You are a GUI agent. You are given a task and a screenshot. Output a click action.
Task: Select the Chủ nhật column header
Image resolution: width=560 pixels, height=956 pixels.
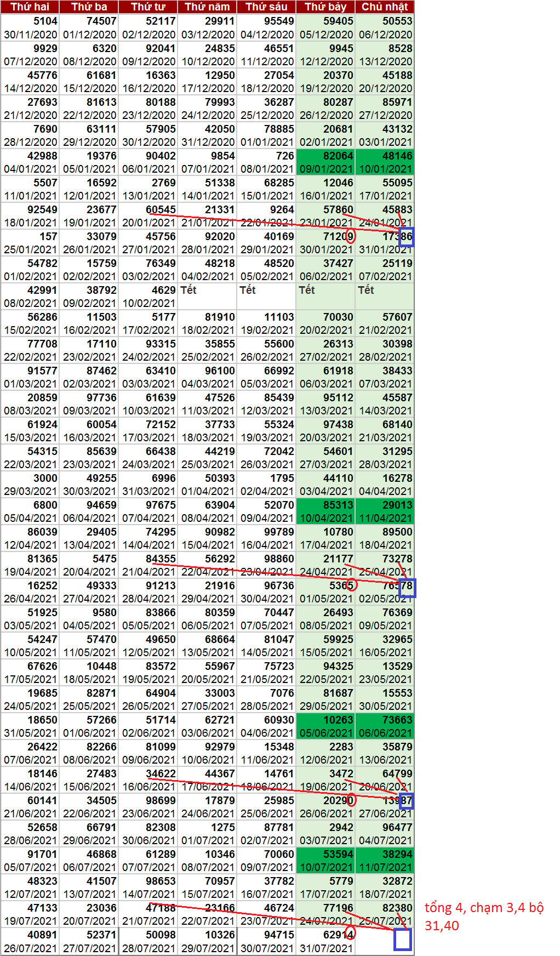click(385, 7)
